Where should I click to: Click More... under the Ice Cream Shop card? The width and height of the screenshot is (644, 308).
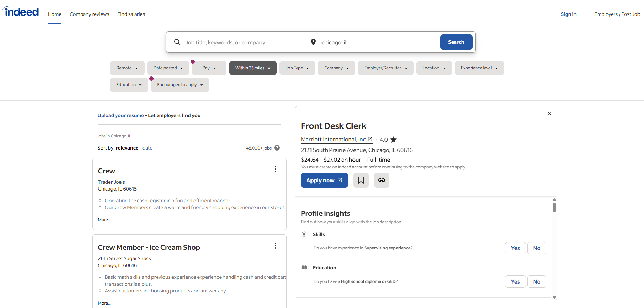point(104,303)
